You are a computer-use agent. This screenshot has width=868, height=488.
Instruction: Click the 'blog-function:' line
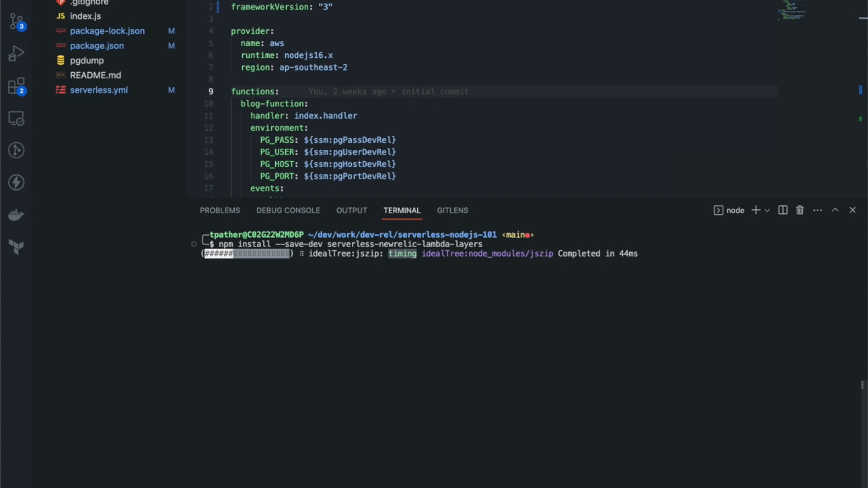point(274,104)
